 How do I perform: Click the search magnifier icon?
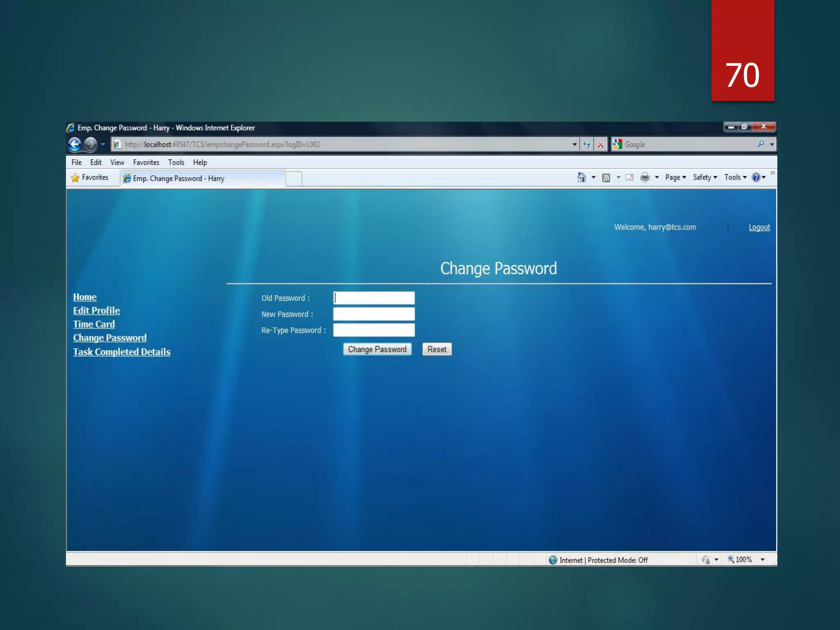pyautogui.click(x=761, y=144)
